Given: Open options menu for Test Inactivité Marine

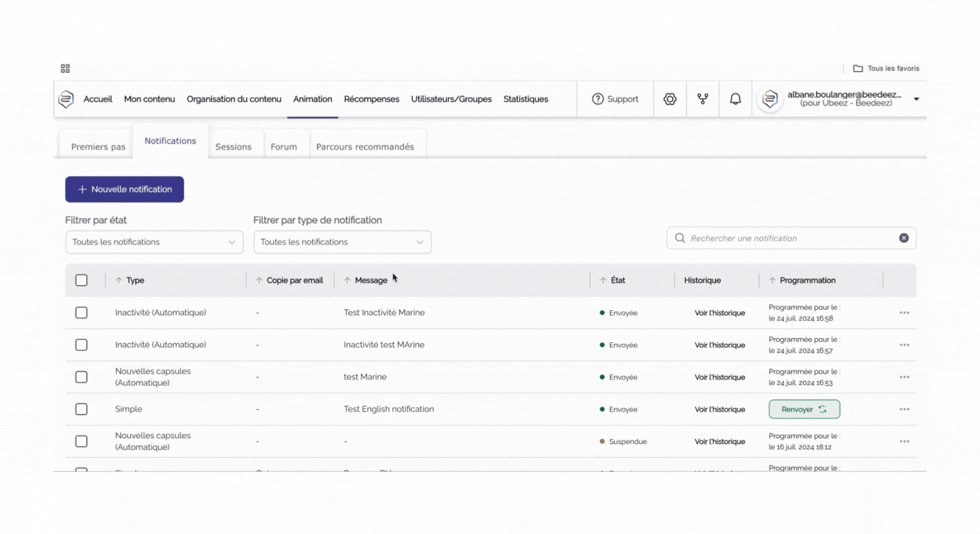Looking at the screenshot, I should point(904,313).
